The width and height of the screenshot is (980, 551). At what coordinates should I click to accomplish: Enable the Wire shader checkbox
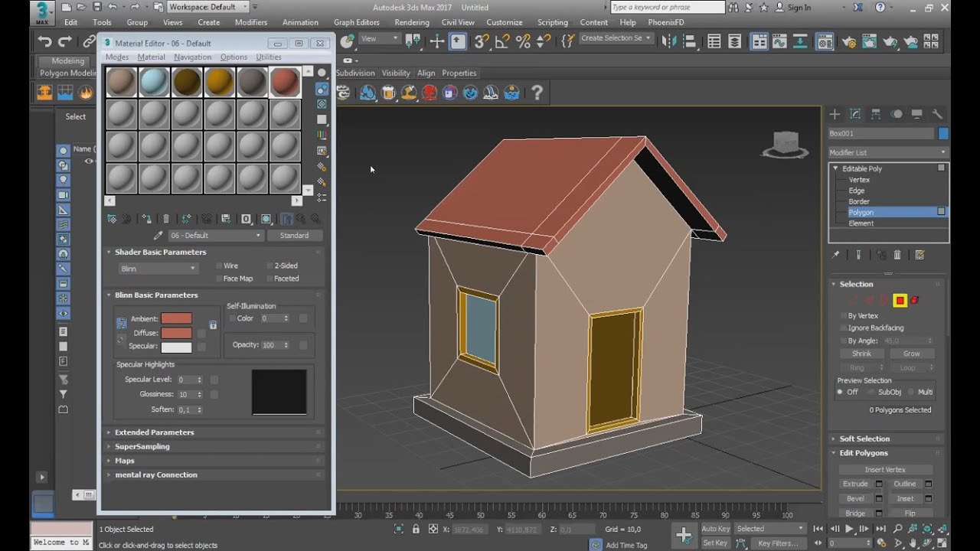219,266
